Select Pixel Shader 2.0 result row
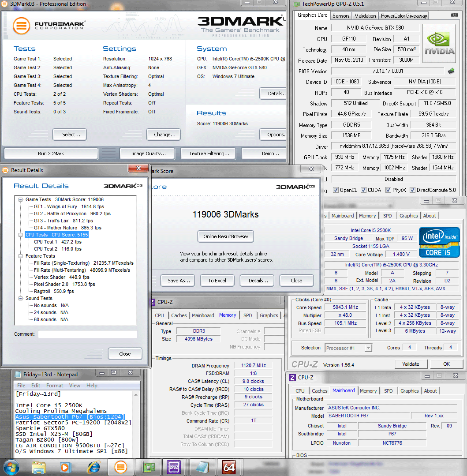Screen dimensions: 467x476 pyautogui.click(x=65, y=284)
